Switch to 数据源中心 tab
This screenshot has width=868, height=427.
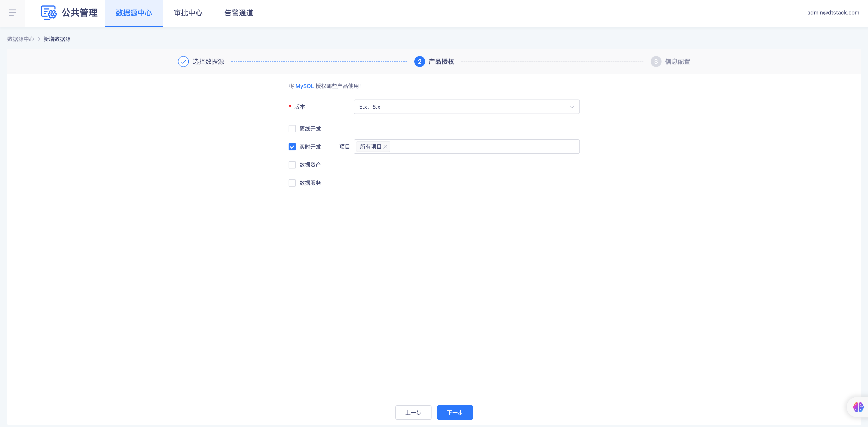tap(134, 13)
